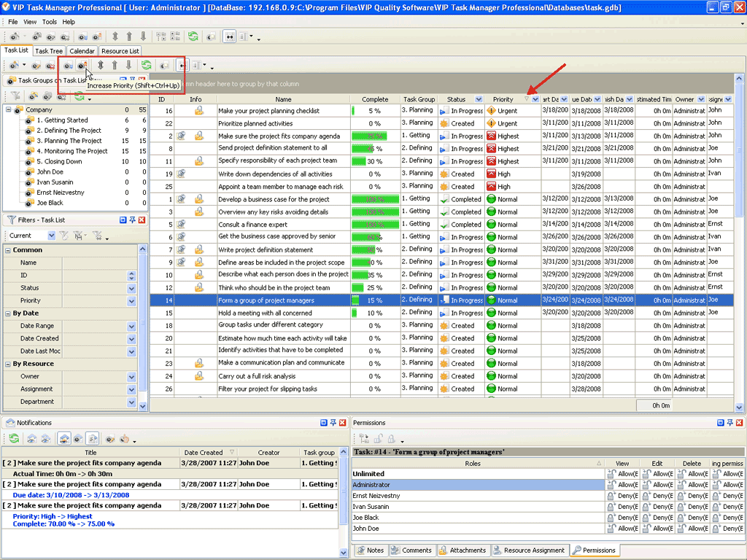
Task: Click green Refresh icon in the main top toolbar
Action: click(x=193, y=36)
